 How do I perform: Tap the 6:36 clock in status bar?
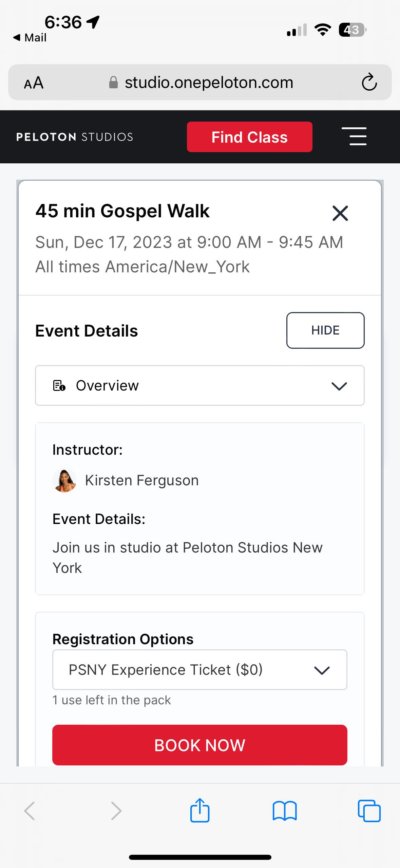pyautogui.click(x=63, y=22)
